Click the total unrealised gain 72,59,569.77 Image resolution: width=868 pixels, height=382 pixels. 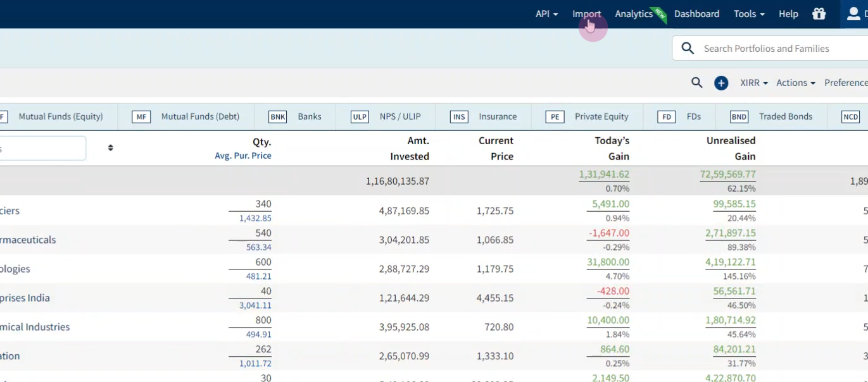click(x=727, y=175)
